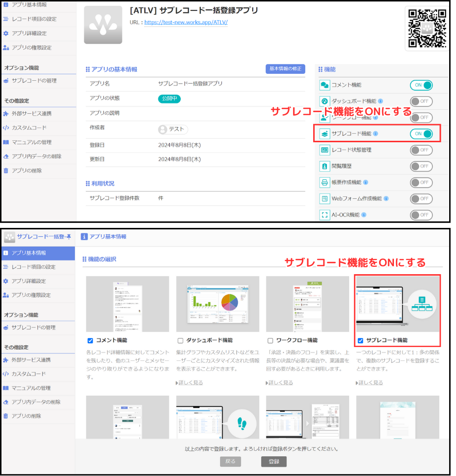Turn on the 帳票作成機能 toggle
The image size is (456, 476).
click(x=422, y=183)
